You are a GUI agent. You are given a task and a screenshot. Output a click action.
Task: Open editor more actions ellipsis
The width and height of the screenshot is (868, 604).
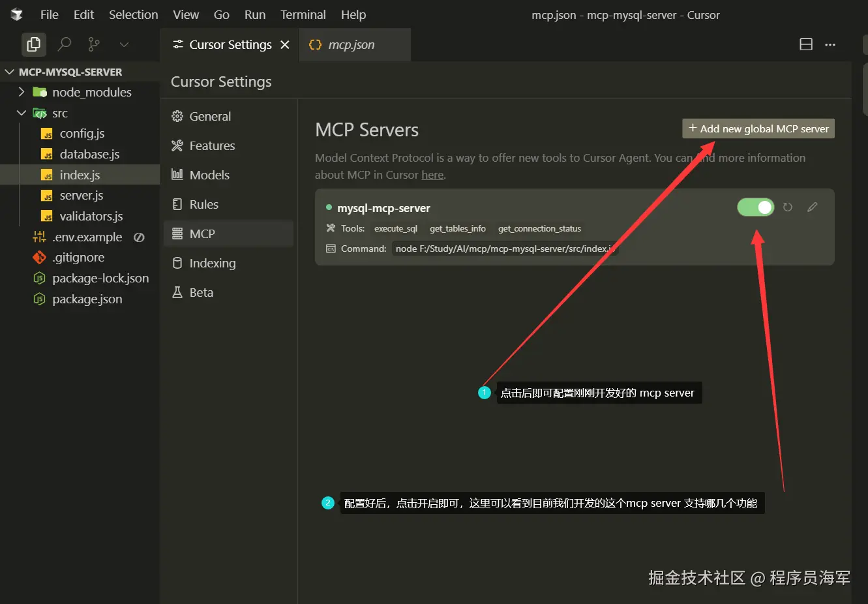pyautogui.click(x=830, y=44)
